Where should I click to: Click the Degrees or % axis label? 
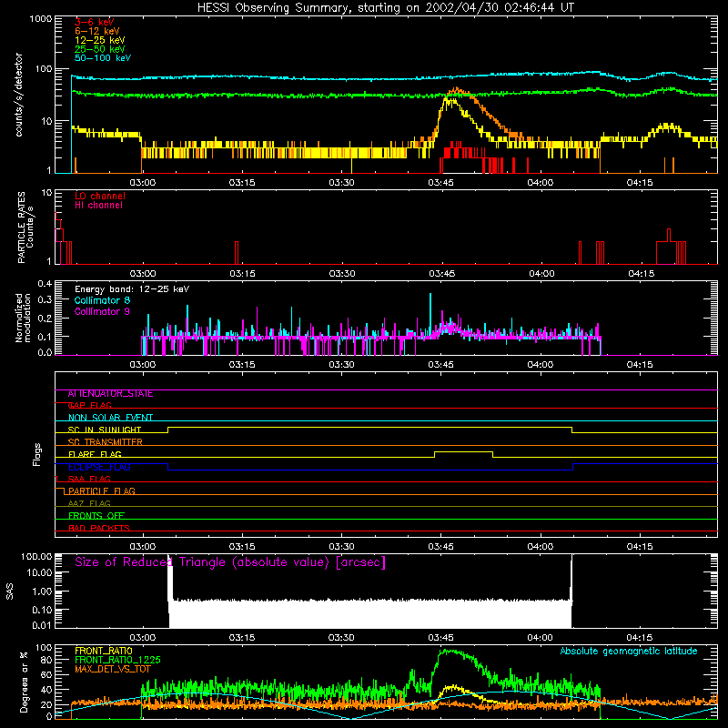(x=24, y=682)
